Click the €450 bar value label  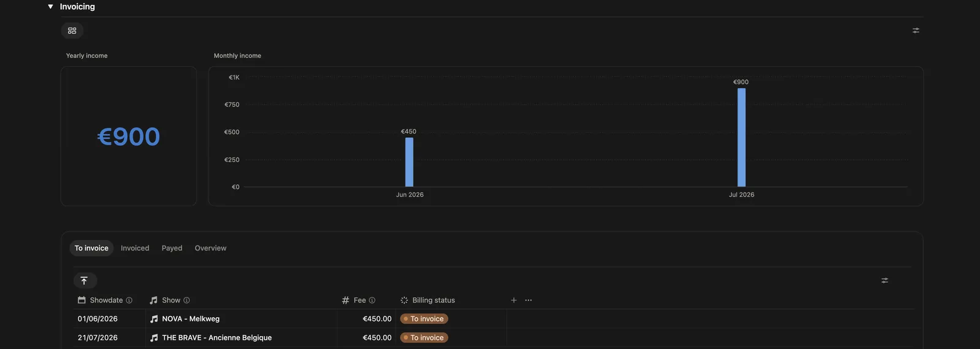(x=409, y=132)
